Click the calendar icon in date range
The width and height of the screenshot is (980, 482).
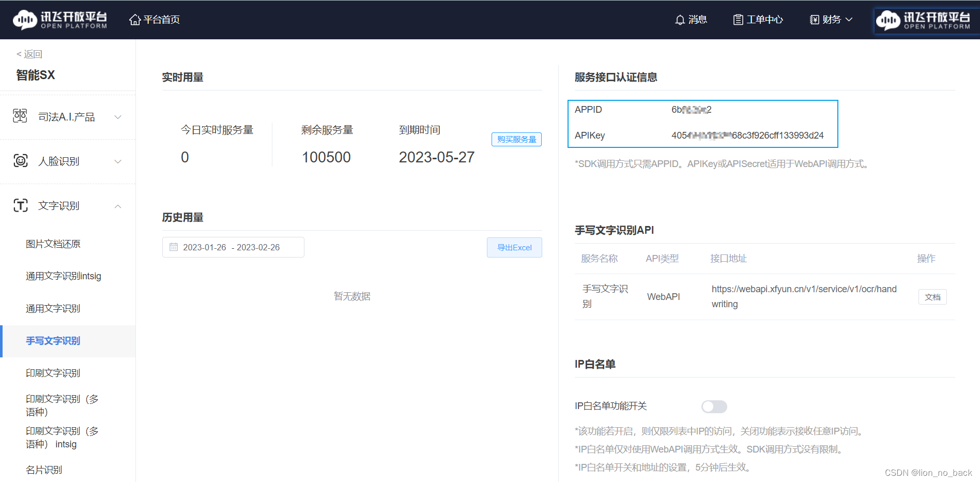[x=174, y=247]
